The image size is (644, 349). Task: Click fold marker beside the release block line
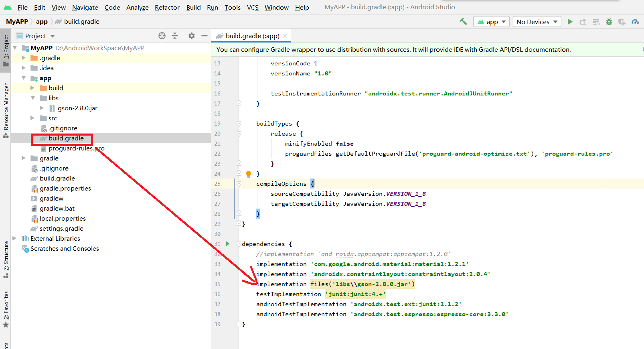239,134
